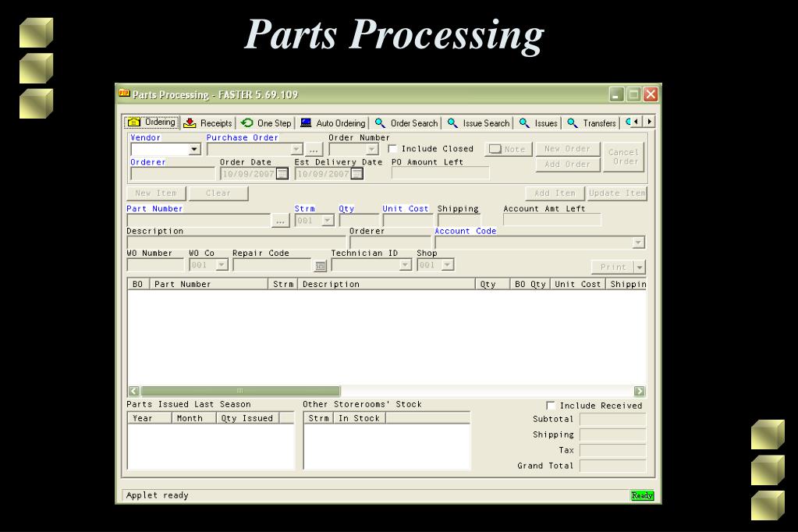Click the WO Number input field
The width and height of the screenshot is (798, 532).
point(155,265)
